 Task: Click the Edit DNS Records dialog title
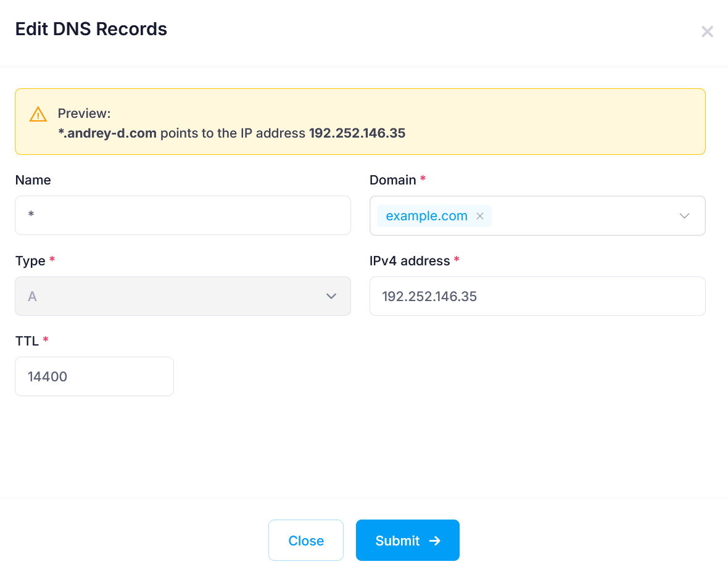tap(91, 29)
